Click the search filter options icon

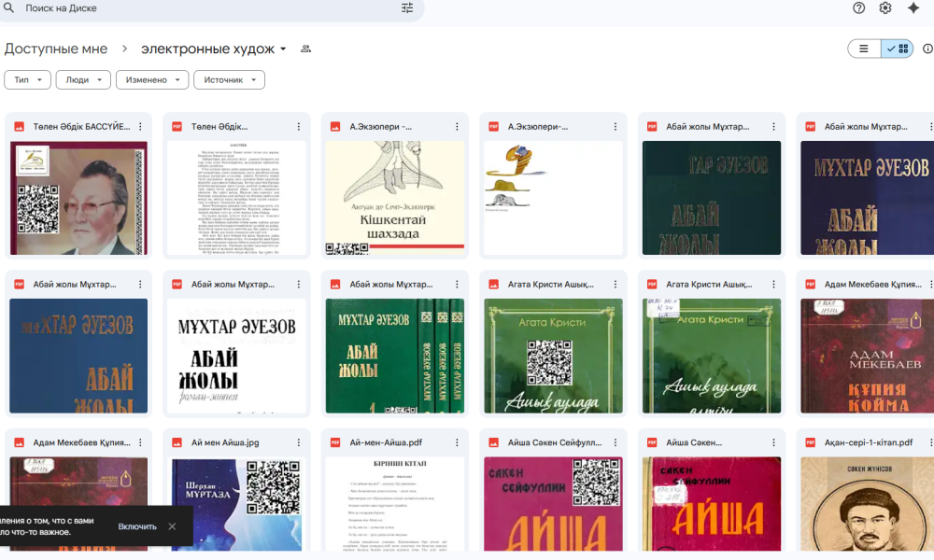pos(406,8)
